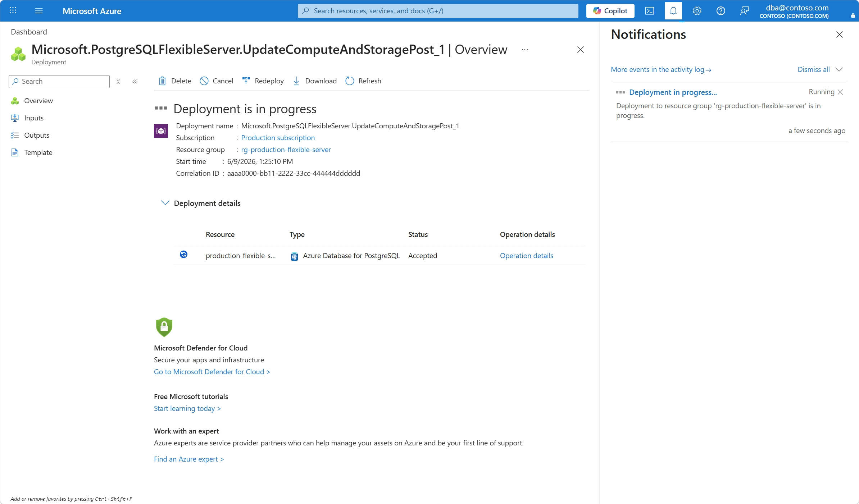Open portal settings gear
The image size is (859, 504).
click(x=697, y=11)
